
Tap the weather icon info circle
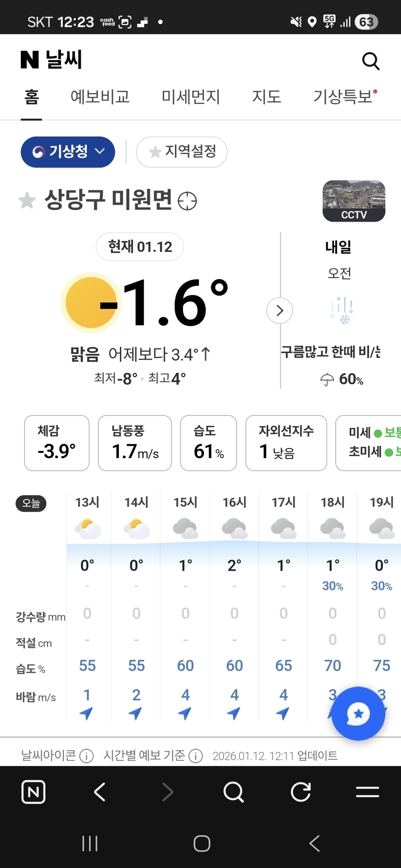[86, 756]
